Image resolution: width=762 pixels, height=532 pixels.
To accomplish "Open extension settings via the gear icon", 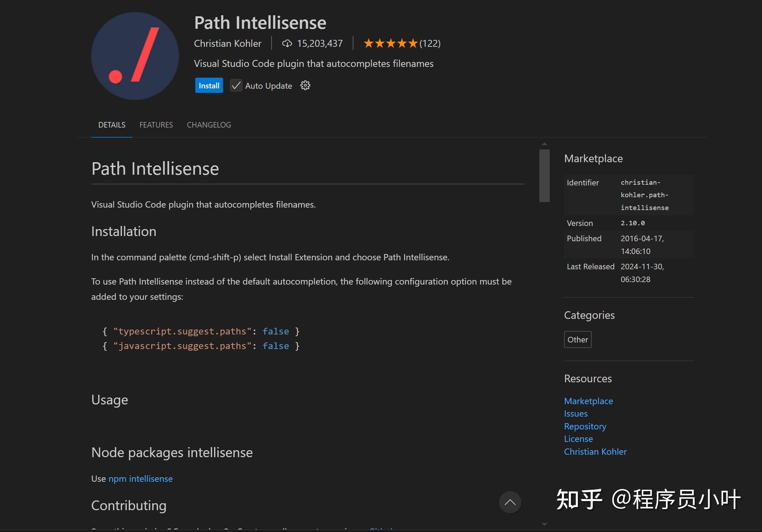I will click(305, 85).
